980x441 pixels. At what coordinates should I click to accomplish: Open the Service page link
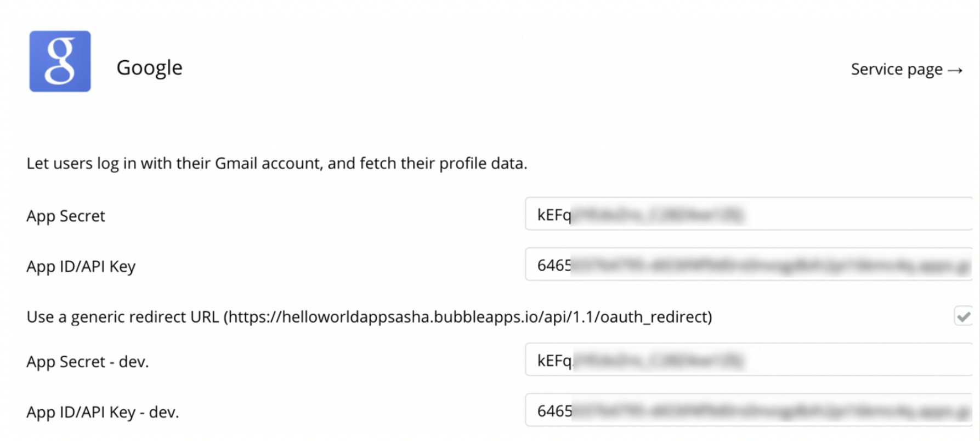[896, 70]
